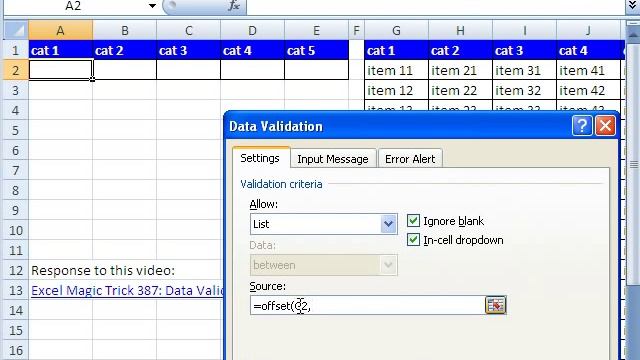Click cell B1 containing cat 2
The width and height of the screenshot is (640, 360).
pos(124,50)
